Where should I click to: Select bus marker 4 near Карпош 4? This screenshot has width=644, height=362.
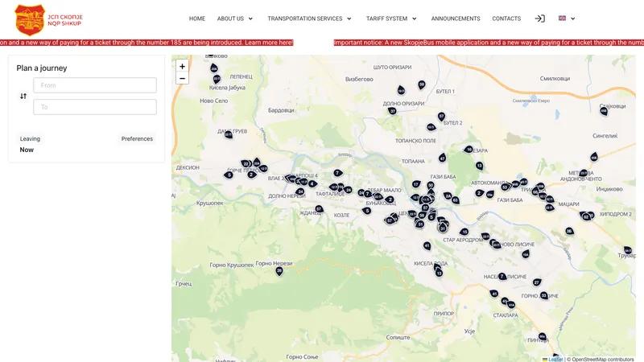pos(312,184)
